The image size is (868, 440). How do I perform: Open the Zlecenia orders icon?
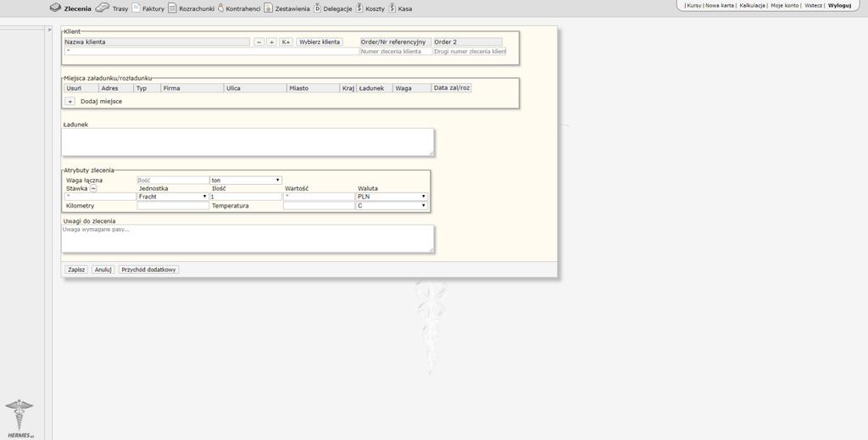(x=55, y=8)
